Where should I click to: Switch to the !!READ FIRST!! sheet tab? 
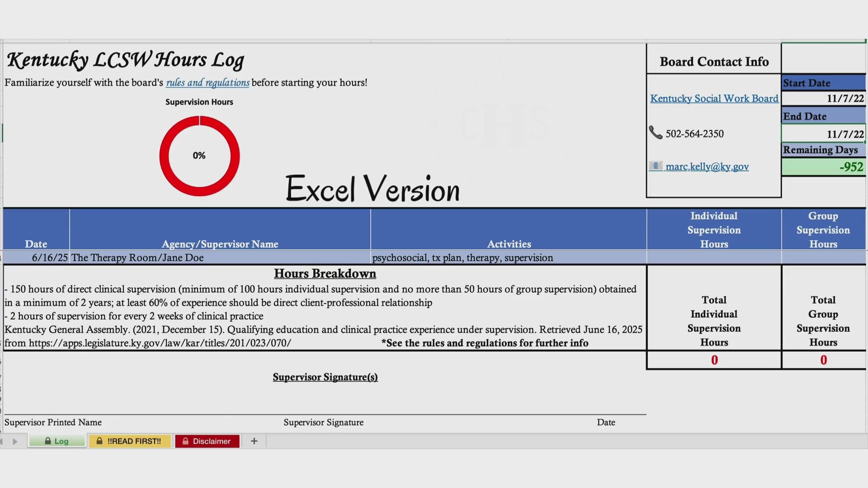(130, 441)
